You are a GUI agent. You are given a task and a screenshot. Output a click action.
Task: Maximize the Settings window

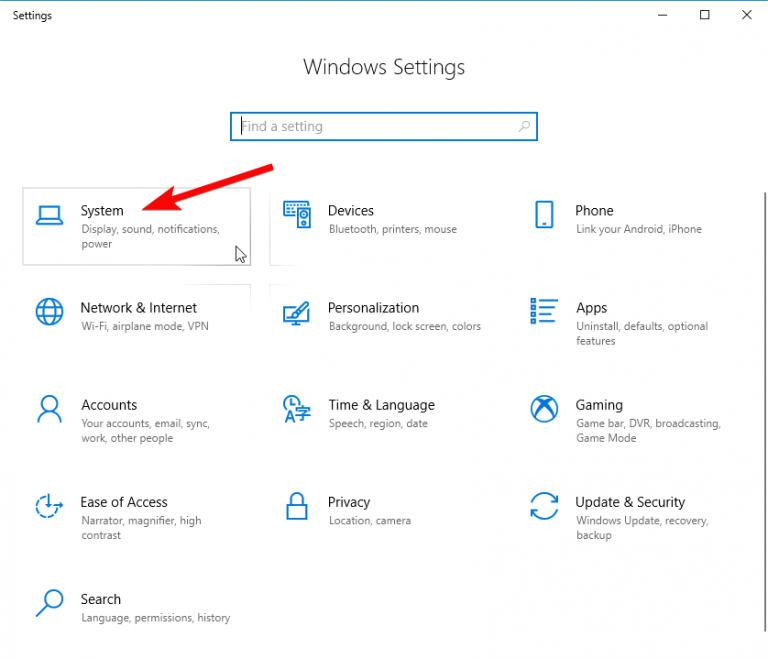click(705, 15)
